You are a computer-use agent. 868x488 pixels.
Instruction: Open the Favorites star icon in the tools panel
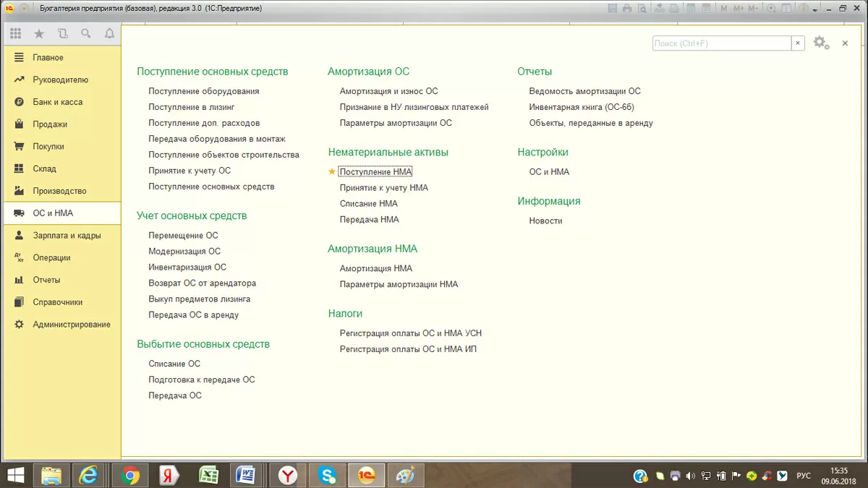click(x=39, y=33)
